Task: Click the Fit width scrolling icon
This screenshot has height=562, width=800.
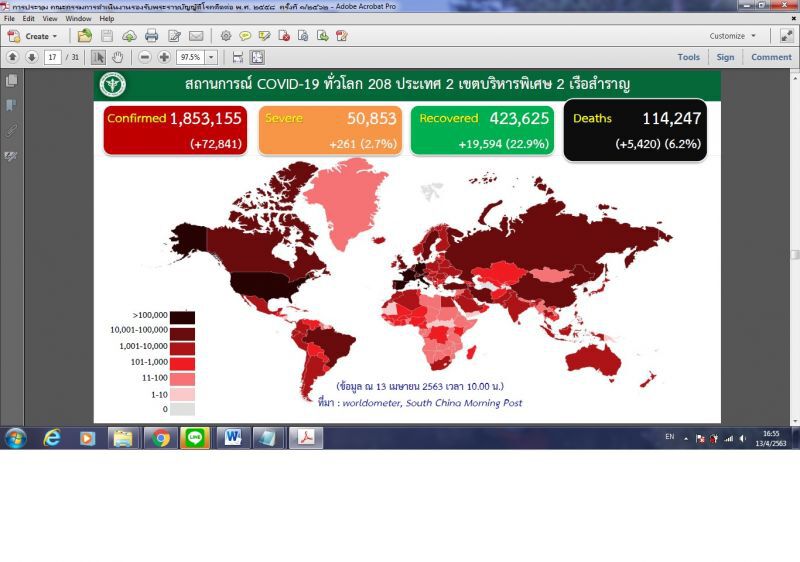Action: pyautogui.click(x=237, y=57)
